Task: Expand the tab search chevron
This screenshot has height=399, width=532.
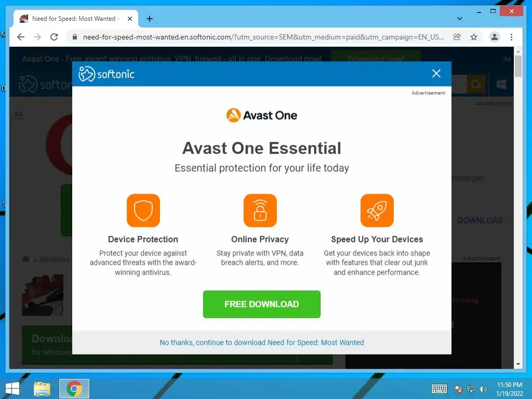Action: 460,19
